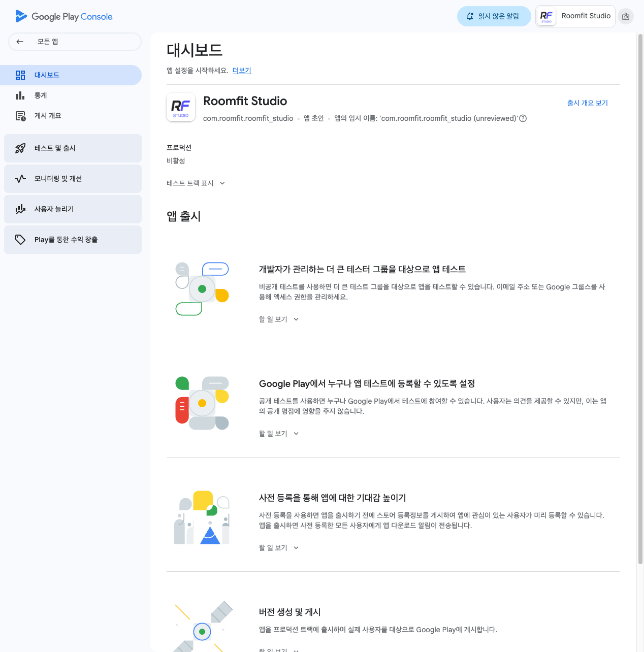Open the Roomfit Studio account switcher
Image resolution: width=644 pixels, height=652 pixels.
pyautogui.click(x=575, y=16)
